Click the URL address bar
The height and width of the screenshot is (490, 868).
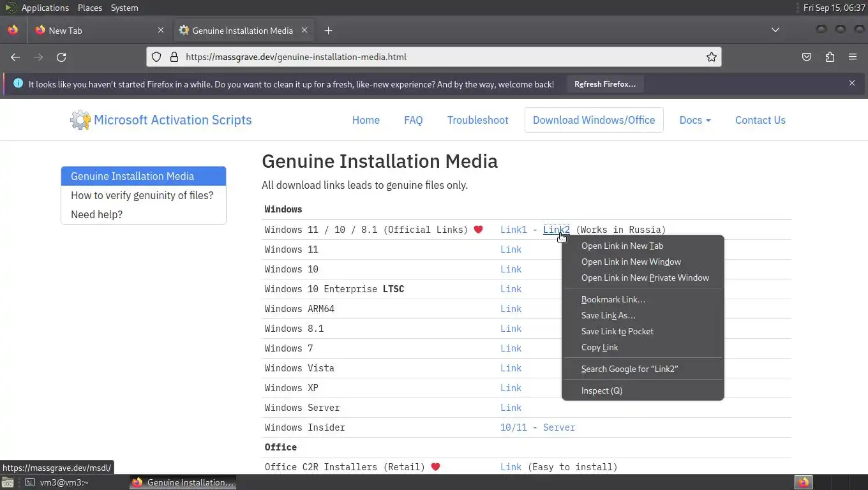(x=434, y=57)
